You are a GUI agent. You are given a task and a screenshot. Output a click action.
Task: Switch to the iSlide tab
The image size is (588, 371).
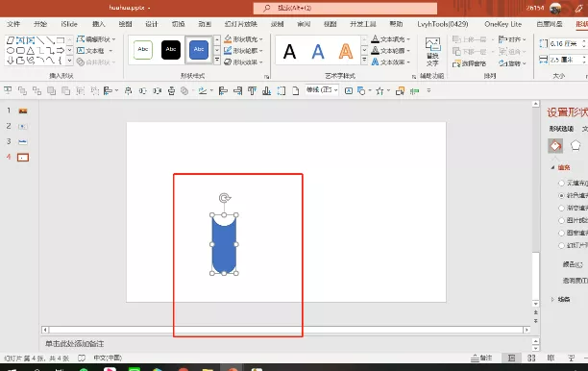click(69, 24)
